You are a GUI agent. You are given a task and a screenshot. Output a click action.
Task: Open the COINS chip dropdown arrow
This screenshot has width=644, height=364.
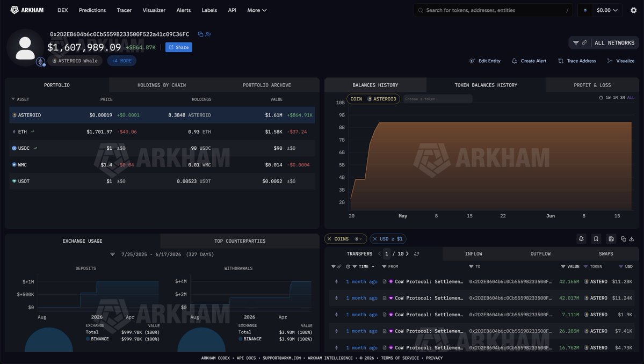coord(360,239)
